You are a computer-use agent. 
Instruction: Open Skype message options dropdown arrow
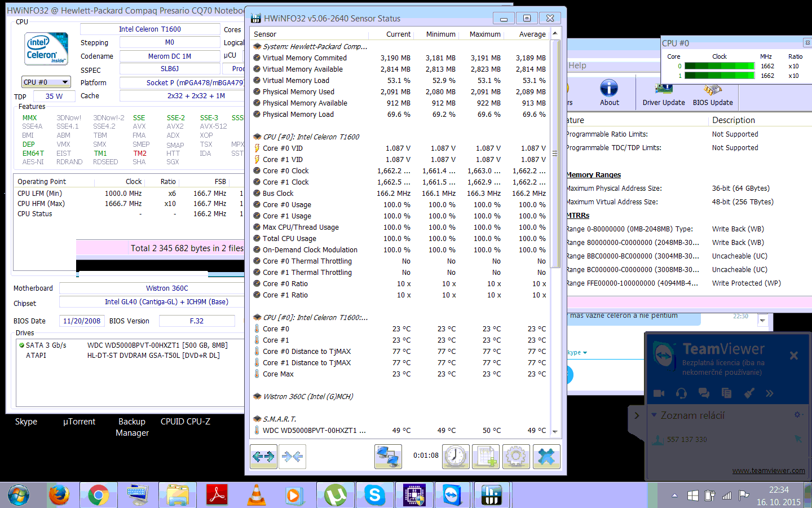pyautogui.click(x=762, y=320)
